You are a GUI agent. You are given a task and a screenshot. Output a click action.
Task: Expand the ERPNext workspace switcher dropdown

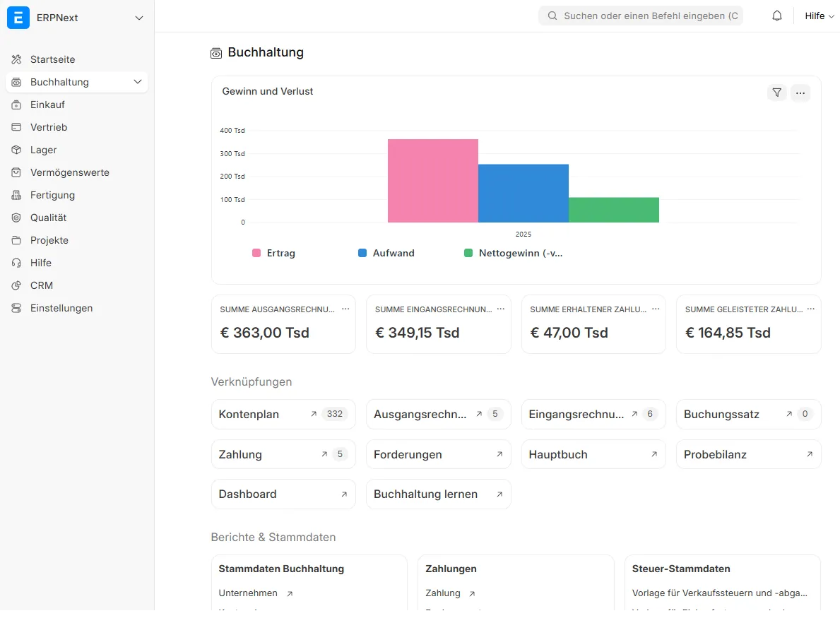tap(139, 18)
